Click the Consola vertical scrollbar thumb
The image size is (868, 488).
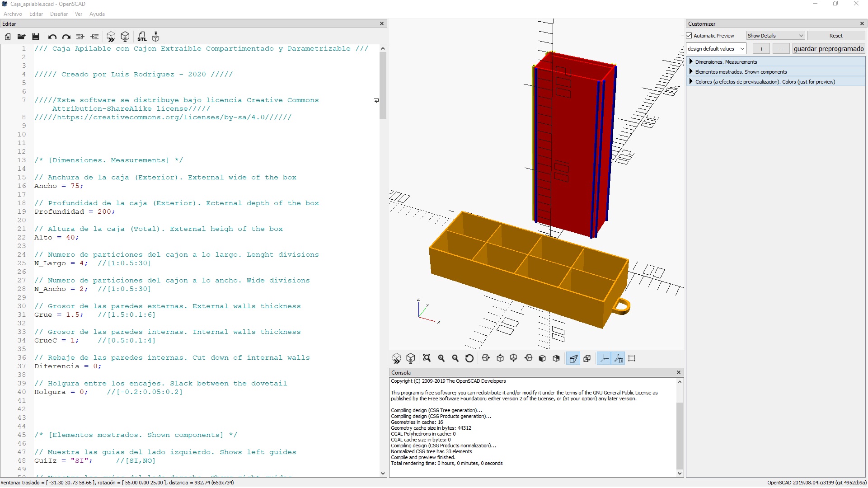[680, 436]
